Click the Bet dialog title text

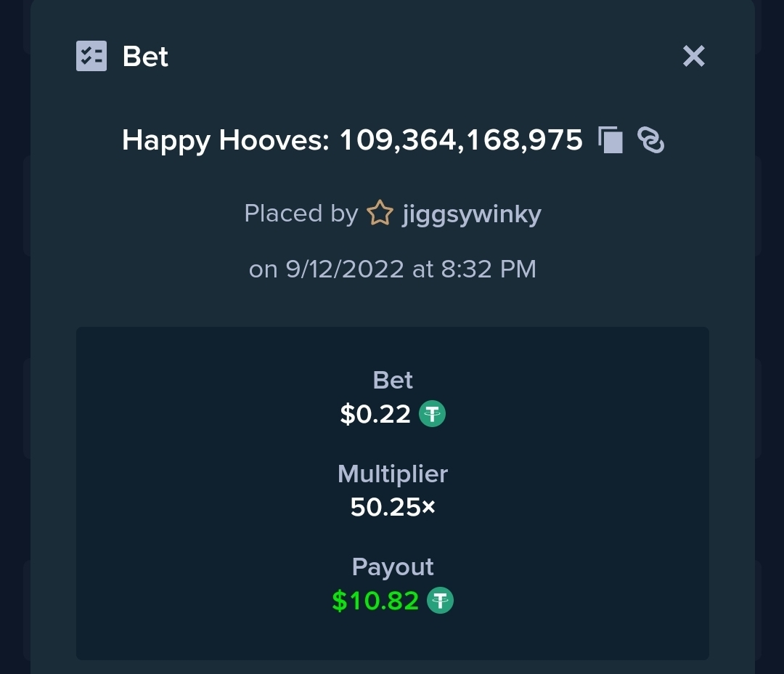pyautogui.click(x=145, y=56)
